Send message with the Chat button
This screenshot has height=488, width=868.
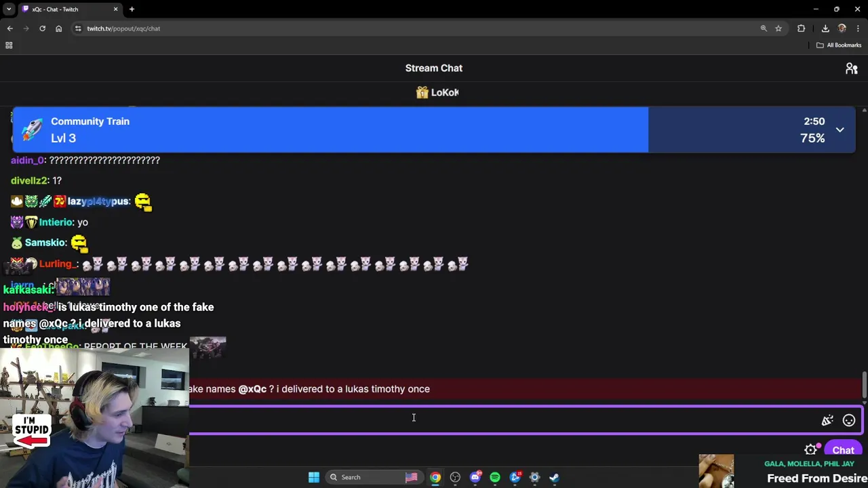click(x=843, y=450)
